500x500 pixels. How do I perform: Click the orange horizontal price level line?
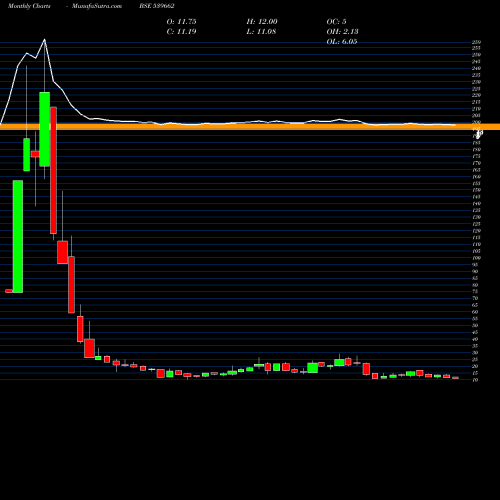250,127
